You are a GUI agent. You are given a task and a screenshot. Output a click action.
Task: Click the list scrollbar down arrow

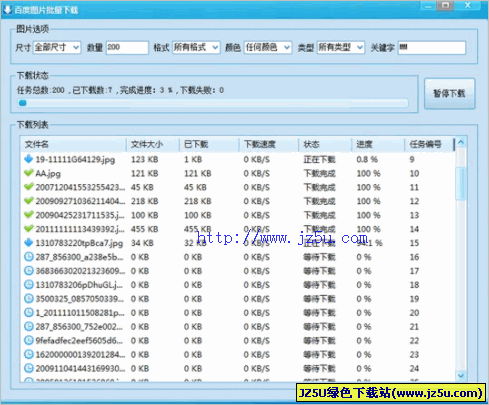point(461,376)
